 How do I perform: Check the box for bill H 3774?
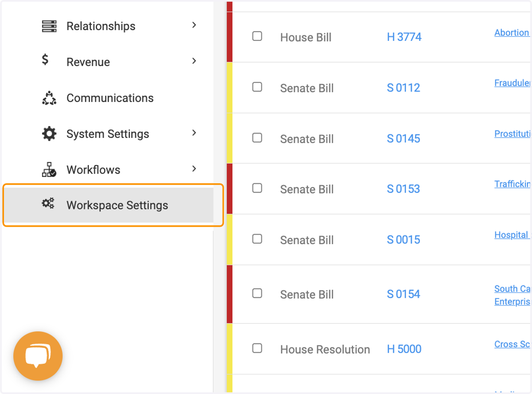[x=257, y=36]
